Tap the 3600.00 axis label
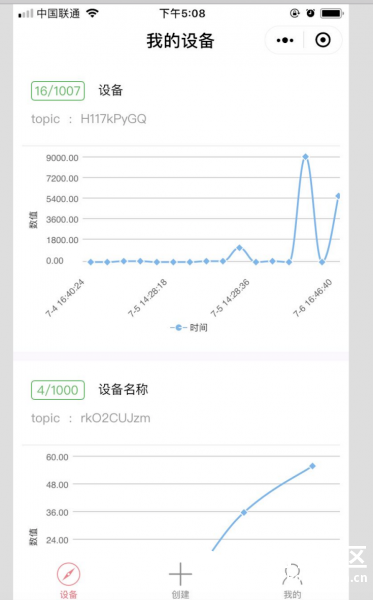373x600 pixels. (x=62, y=220)
